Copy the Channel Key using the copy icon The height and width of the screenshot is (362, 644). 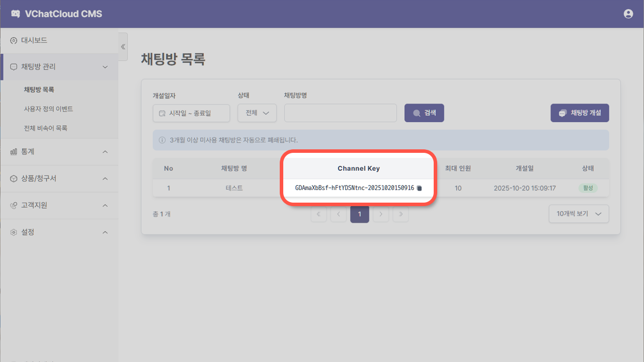pyautogui.click(x=420, y=188)
